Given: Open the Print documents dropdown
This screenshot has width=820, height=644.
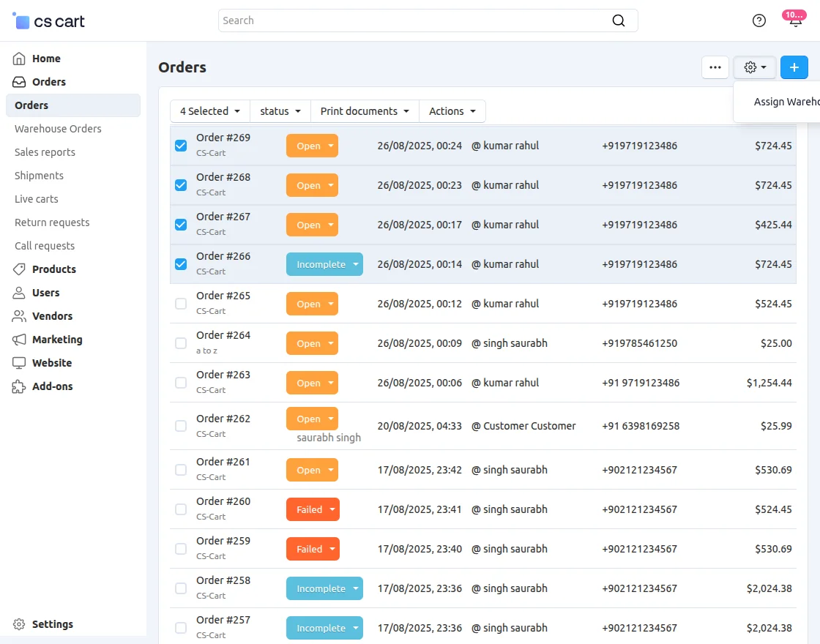Looking at the screenshot, I should coord(365,111).
